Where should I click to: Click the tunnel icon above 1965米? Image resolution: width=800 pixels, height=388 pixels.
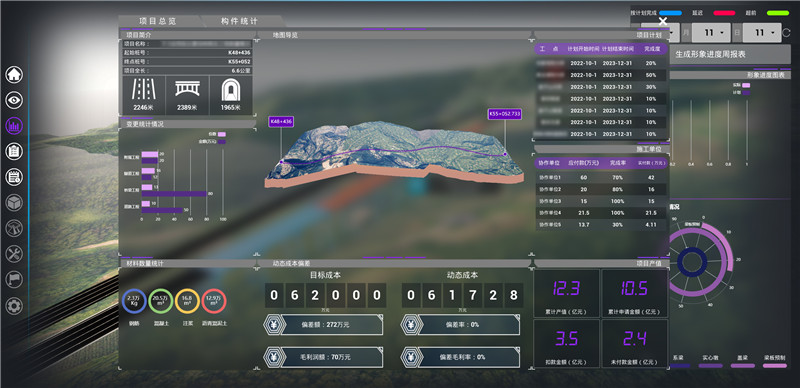pyautogui.click(x=231, y=90)
